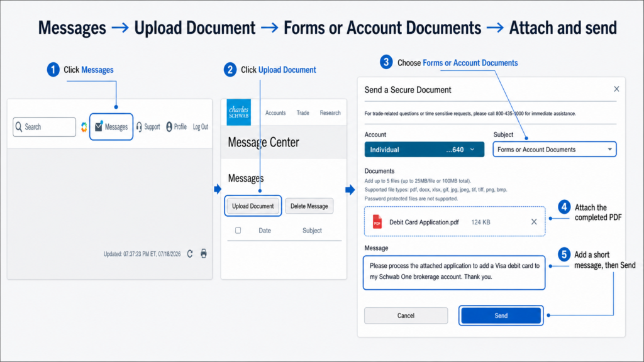Click the print icon near the timestamp
This screenshot has height=362, width=644.
[x=204, y=254]
